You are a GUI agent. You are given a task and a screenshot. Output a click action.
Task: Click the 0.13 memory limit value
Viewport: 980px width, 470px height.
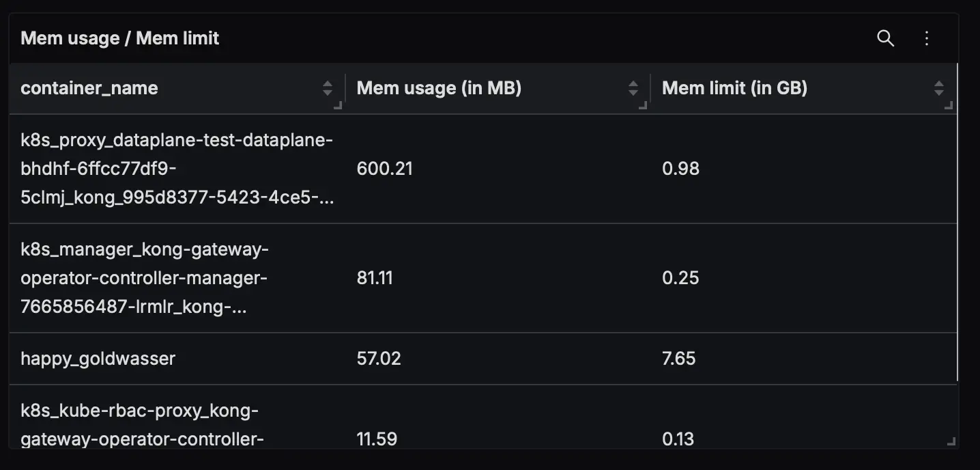678,439
